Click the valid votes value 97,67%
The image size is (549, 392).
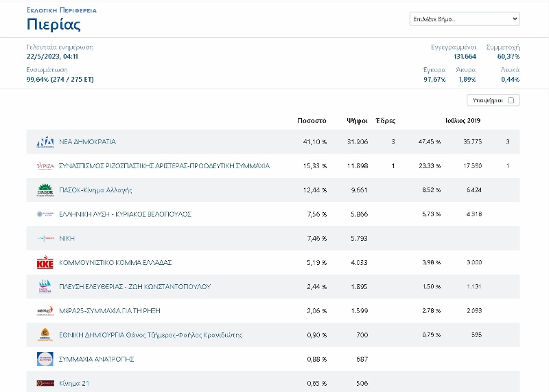coord(434,80)
